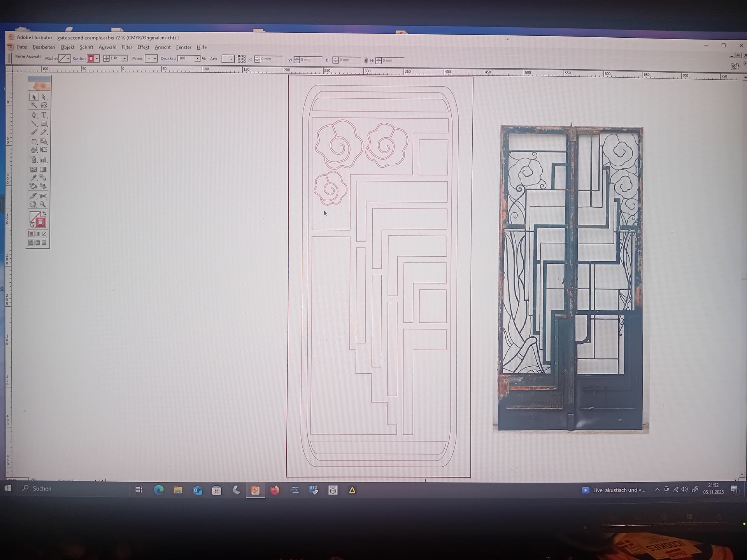Open Firefox from the taskbar

tap(275, 490)
